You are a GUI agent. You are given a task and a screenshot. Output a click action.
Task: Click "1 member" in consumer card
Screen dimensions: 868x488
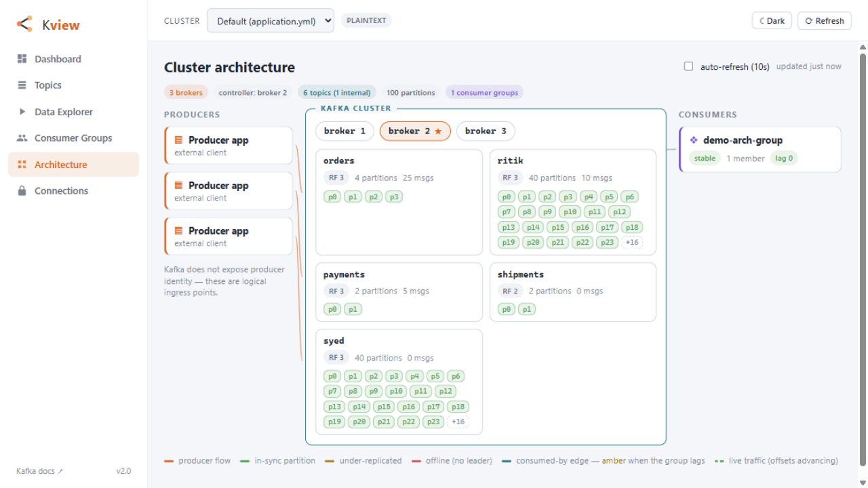(x=745, y=159)
